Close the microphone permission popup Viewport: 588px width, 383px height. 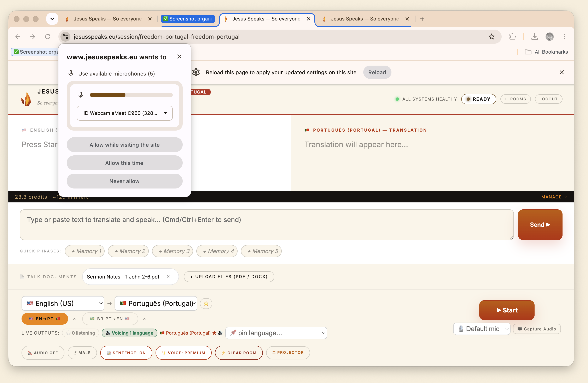click(x=179, y=56)
